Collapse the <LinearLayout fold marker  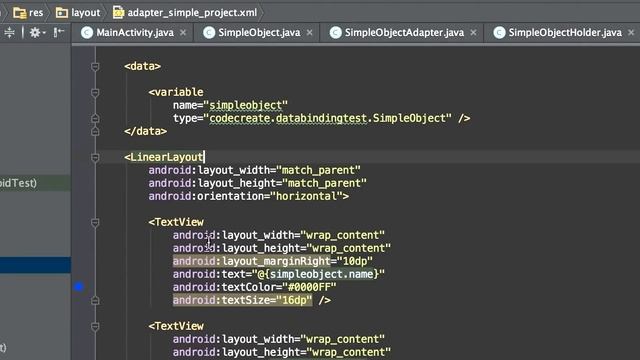click(95, 158)
